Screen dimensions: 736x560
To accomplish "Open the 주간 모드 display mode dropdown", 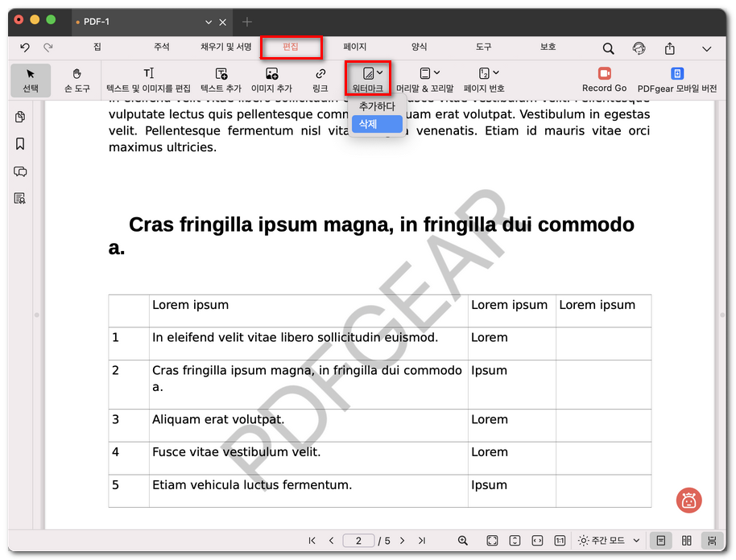I will (x=609, y=541).
